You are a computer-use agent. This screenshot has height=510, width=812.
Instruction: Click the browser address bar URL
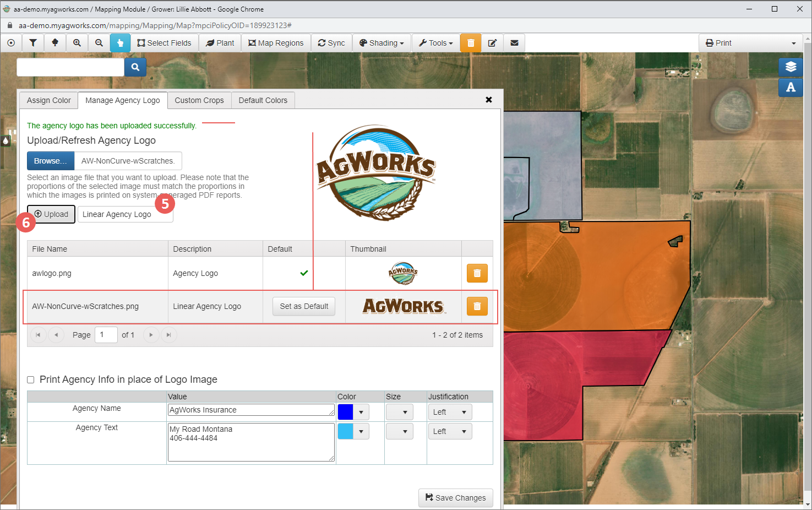pos(155,25)
